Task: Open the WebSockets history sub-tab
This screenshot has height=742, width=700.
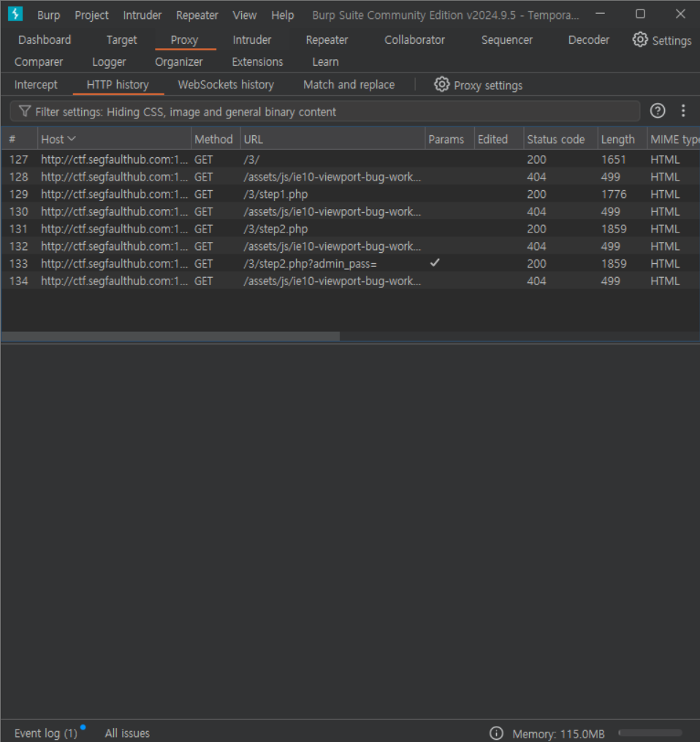Action: click(x=226, y=85)
